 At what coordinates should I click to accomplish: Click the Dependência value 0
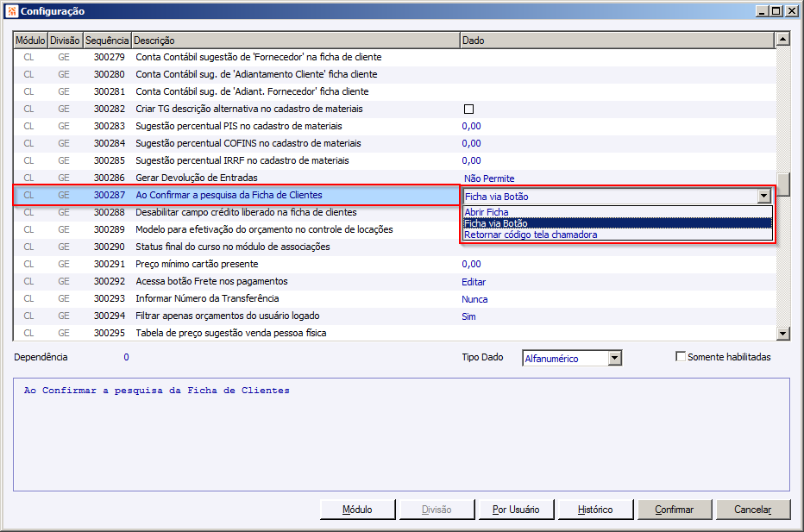coord(126,357)
